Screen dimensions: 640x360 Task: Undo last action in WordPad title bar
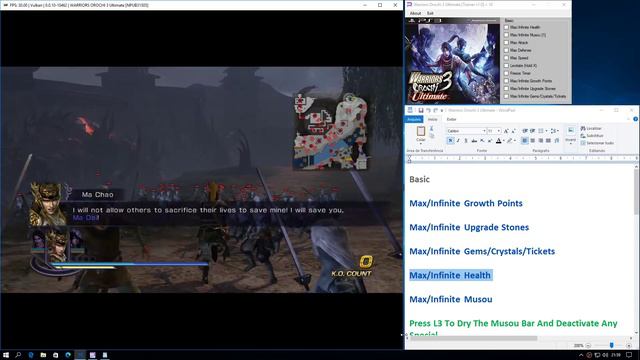429,110
